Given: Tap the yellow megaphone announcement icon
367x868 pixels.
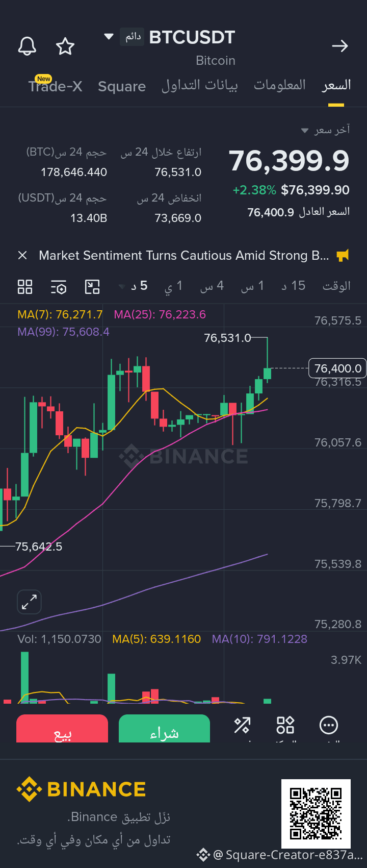Looking at the screenshot, I should click(343, 255).
